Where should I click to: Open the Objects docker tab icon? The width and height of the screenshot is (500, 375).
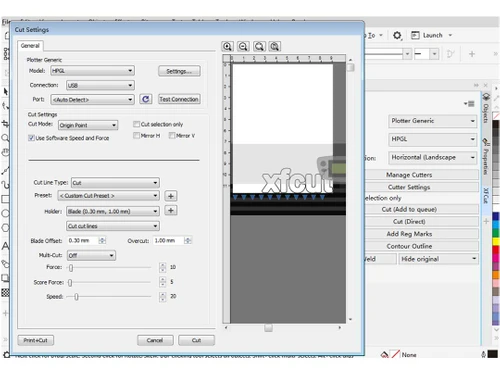pyautogui.click(x=486, y=97)
